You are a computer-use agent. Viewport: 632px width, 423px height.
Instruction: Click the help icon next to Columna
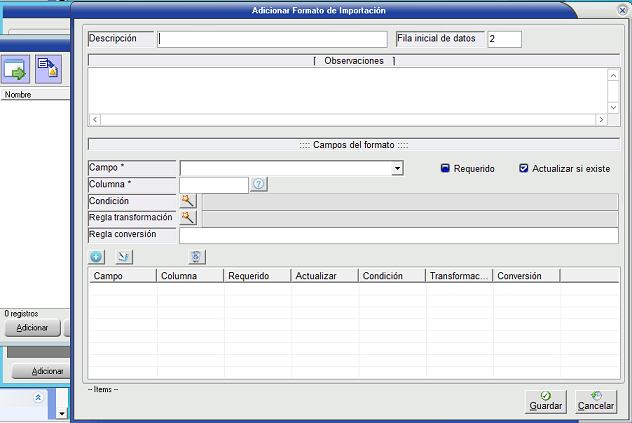(258, 185)
